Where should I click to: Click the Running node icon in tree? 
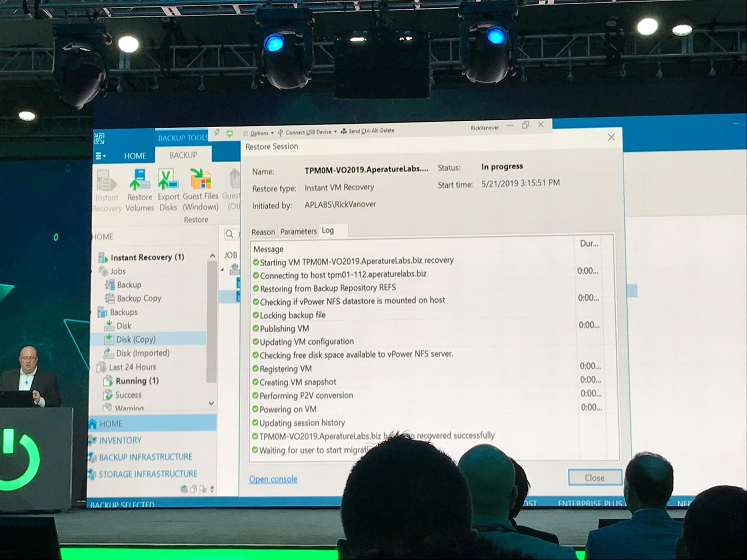(x=108, y=381)
